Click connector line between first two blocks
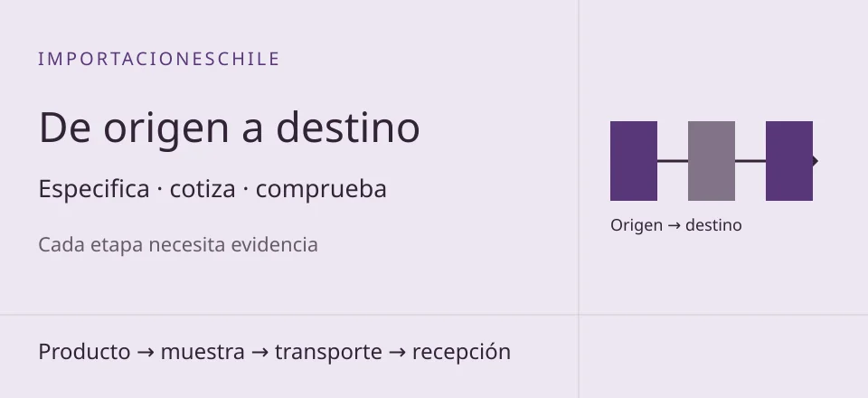868x398 pixels. (x=673, y=161)
